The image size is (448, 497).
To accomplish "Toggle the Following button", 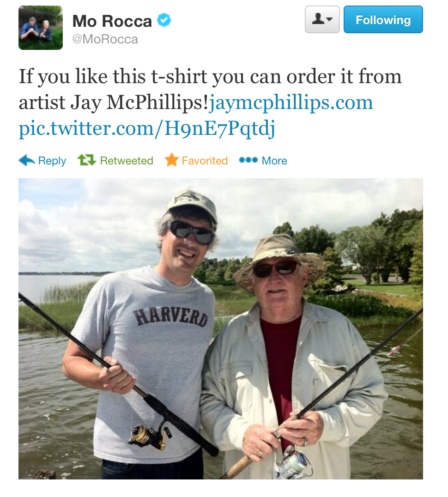I will (x=383, y=19).
